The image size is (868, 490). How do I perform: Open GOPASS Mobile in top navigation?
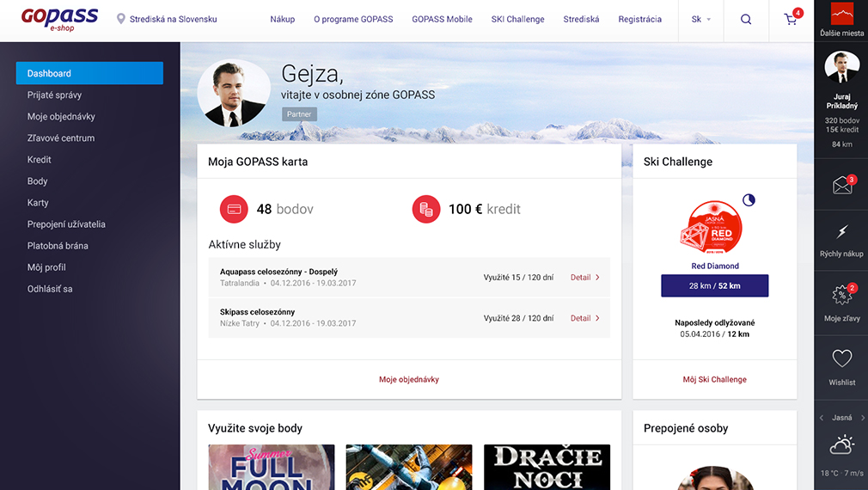[x=442, y=20]
